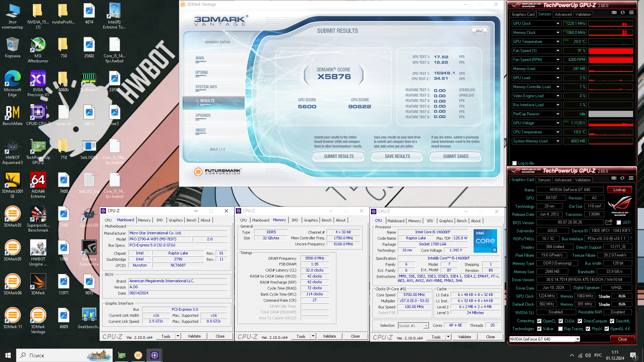Image resolution: width=644 pixels, height=362 pixels.
Task: Toggle PhysX checkbox
Action: [x=588, y=329]
